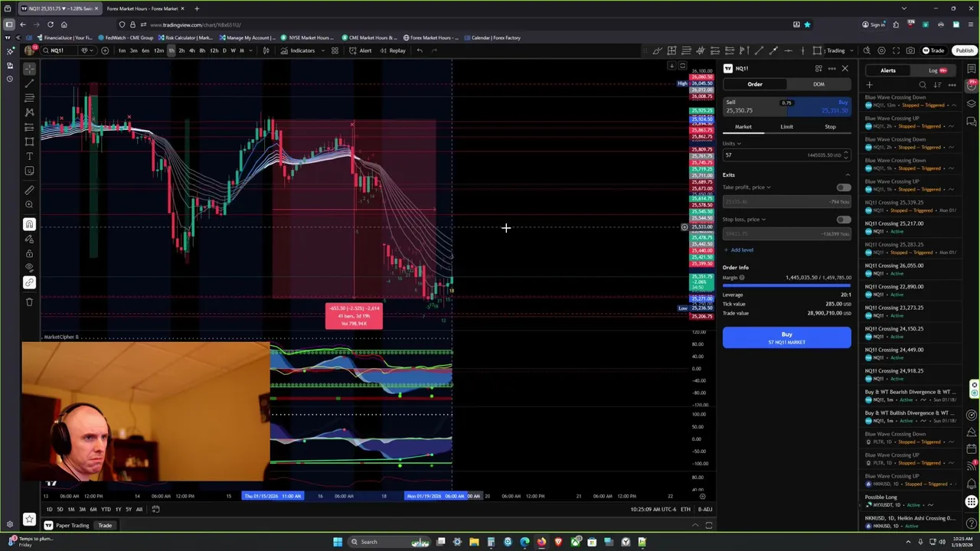980x551 pixels.
Task: Select the 12m timeframe
Action: 158,51
